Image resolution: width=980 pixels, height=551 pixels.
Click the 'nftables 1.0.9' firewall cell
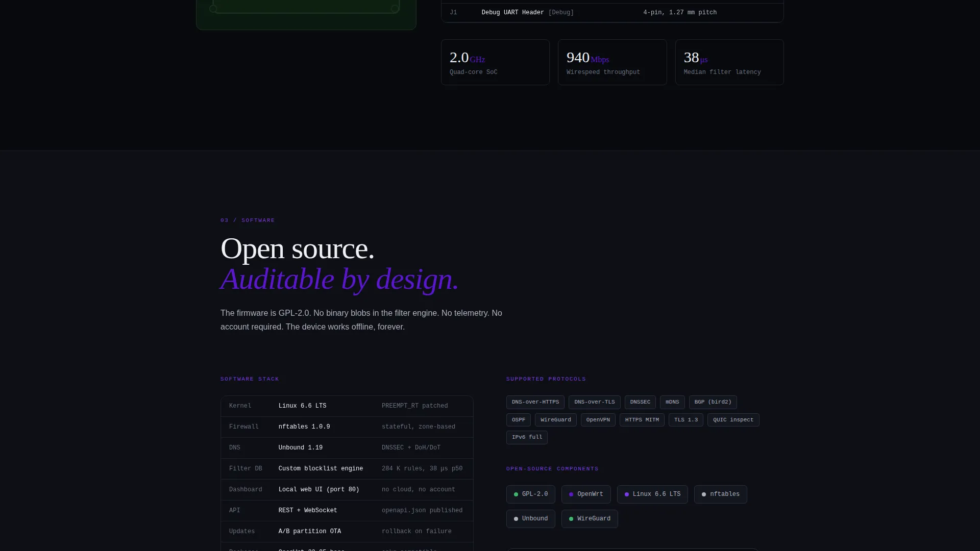point(304,427)
